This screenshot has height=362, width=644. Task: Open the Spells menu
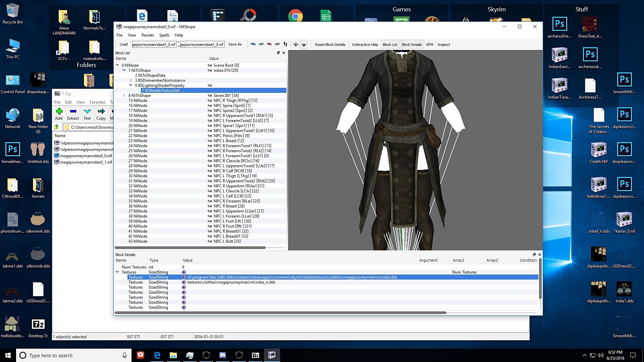[x=164, y=35]
